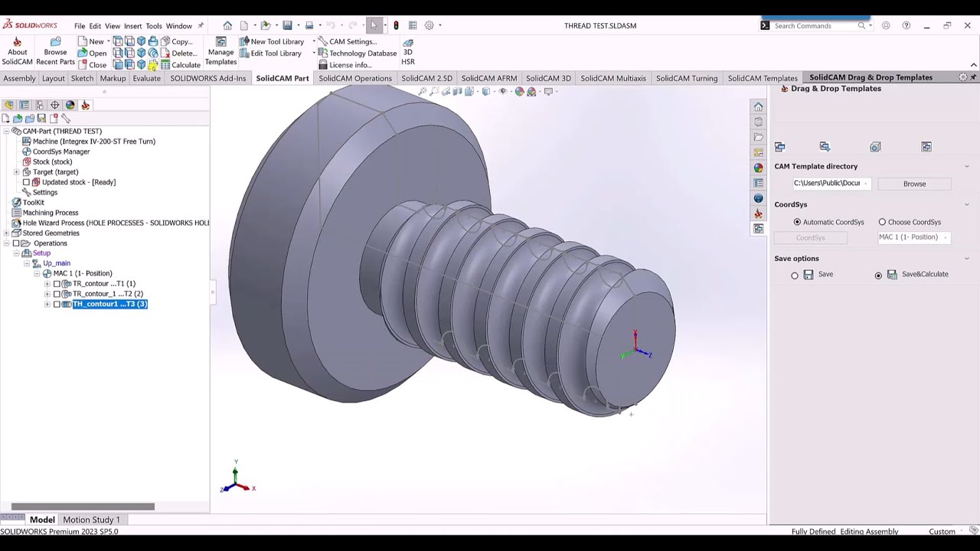Open Custom Properties in the task pane
The width and height of the screenshot is (980, 551).
[x=758, y=183]
